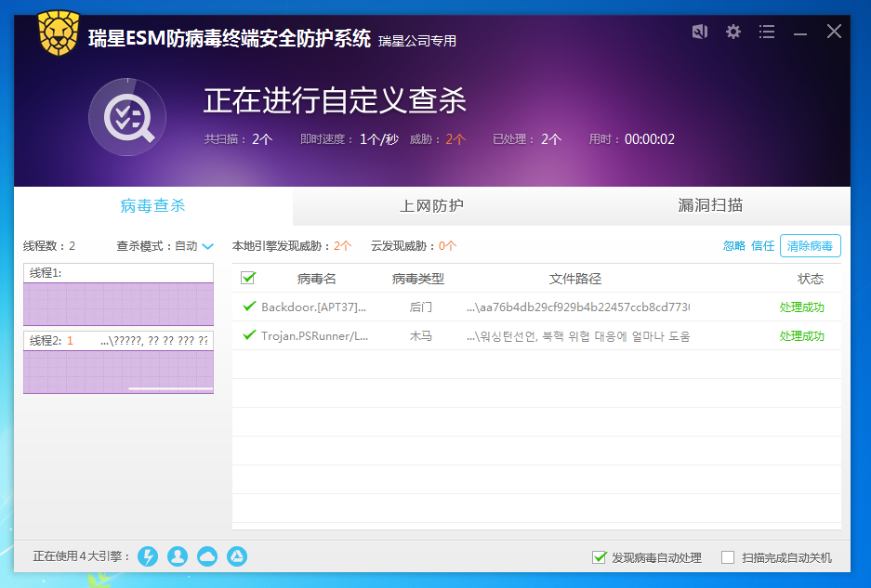Minimize the Rising ESM window
This screenshot has height=588, width=871.
[x=800, y=34]
